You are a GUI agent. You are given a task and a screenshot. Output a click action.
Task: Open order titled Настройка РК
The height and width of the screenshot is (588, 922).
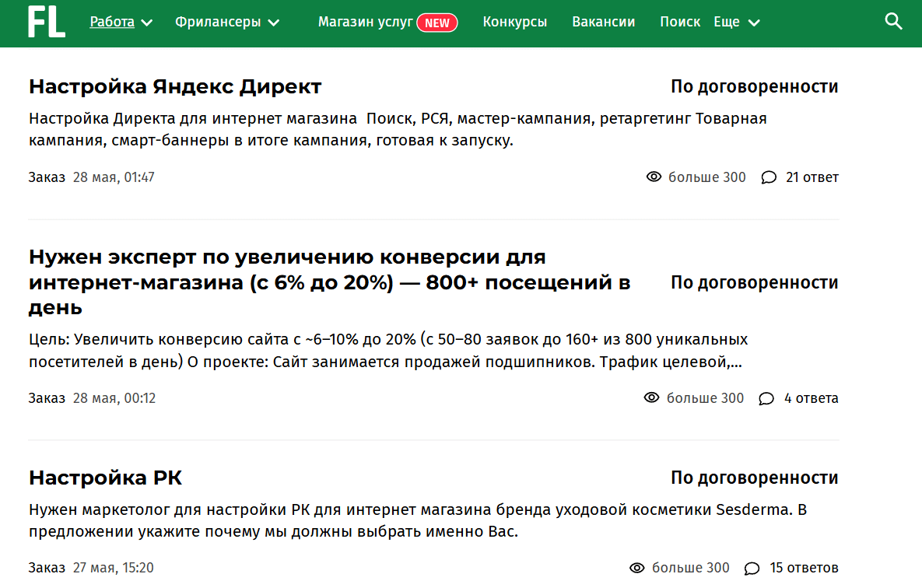(x=105, y=478)
